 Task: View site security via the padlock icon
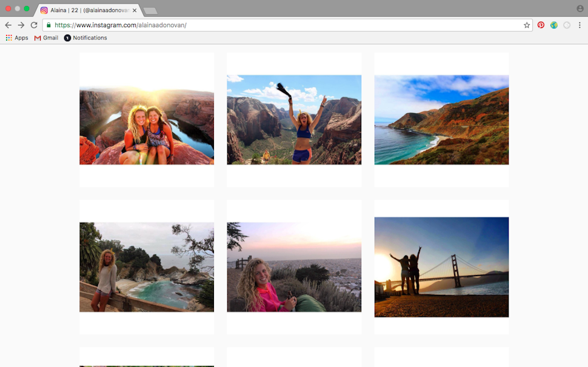pos(48,25)
